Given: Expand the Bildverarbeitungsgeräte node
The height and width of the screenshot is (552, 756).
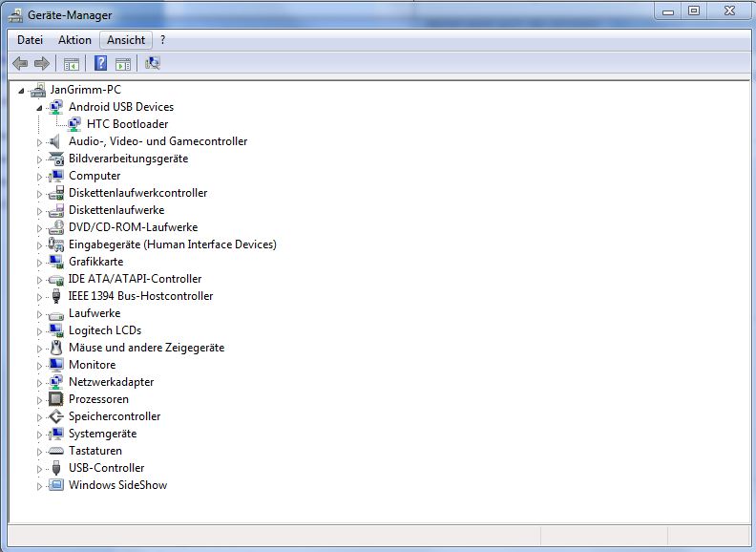Looking at the screenshot, I should click(x=39, y=159).
